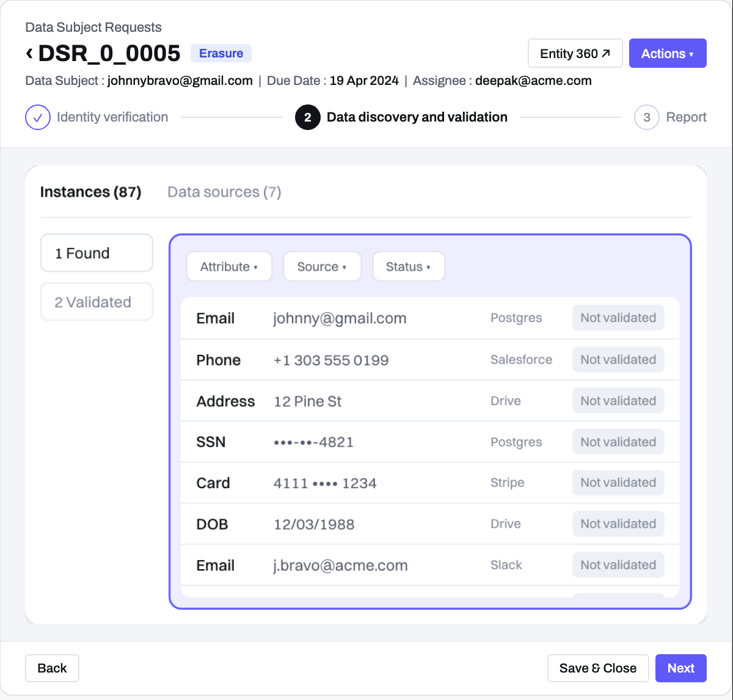The height and width of the screenshot is (700, 733).
Task: Click due date 19 Apr 2024
Action: point(364,81)
